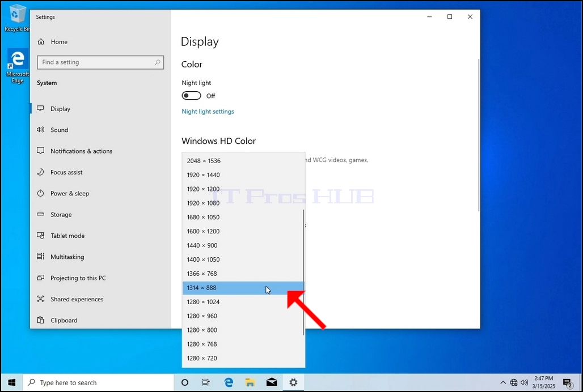Click the Shared experiences icon
Viewport: 583px width, 392px height.
[40, 299]
